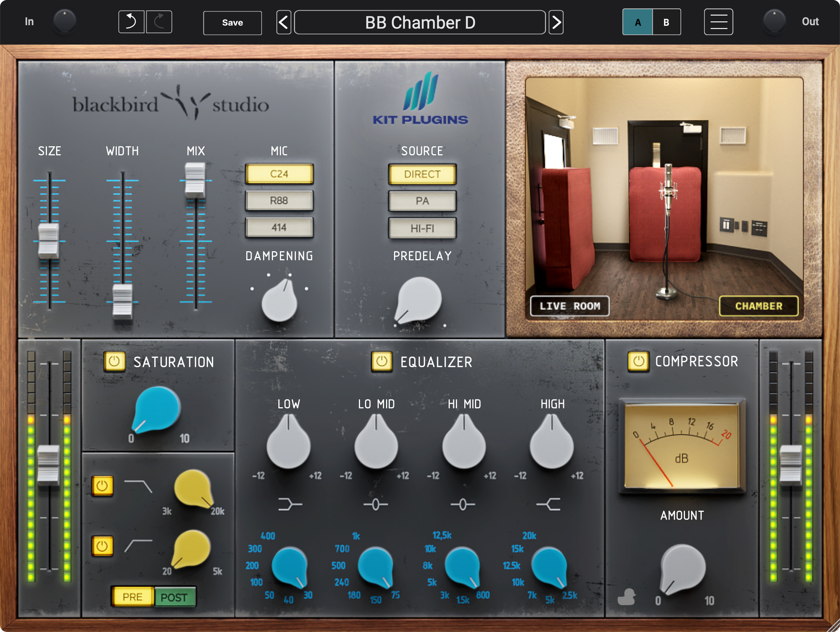This screenshot has width=840, height=632.
Task: Click the low shelf filter icon
Action: coord(290,504)
